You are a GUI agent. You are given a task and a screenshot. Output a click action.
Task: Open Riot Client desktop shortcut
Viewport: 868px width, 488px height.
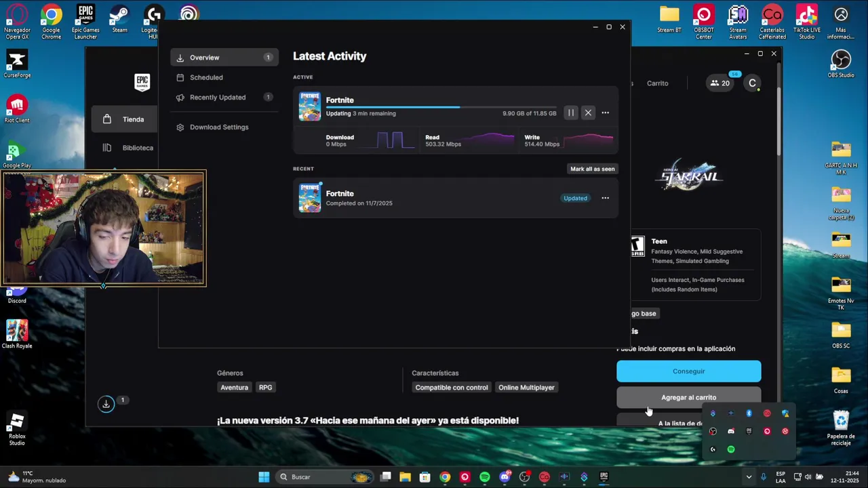click(x=17, y=109)
